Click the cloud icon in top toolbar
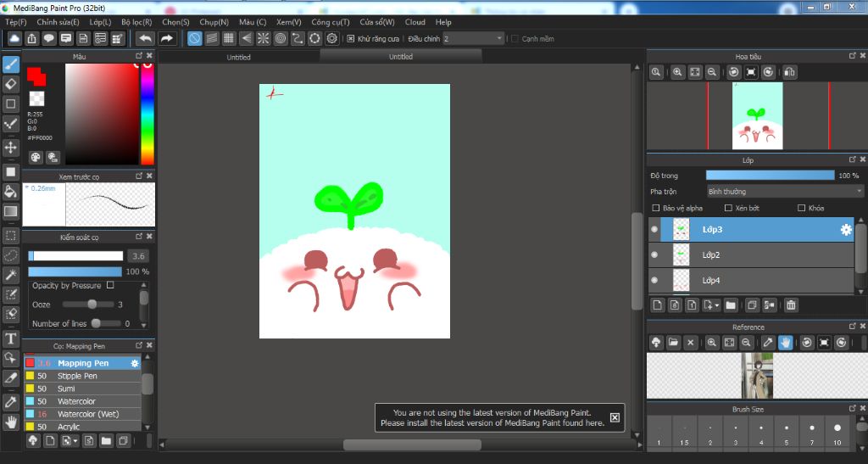Screen dimensions: 868x464 [x=14, y=38]
